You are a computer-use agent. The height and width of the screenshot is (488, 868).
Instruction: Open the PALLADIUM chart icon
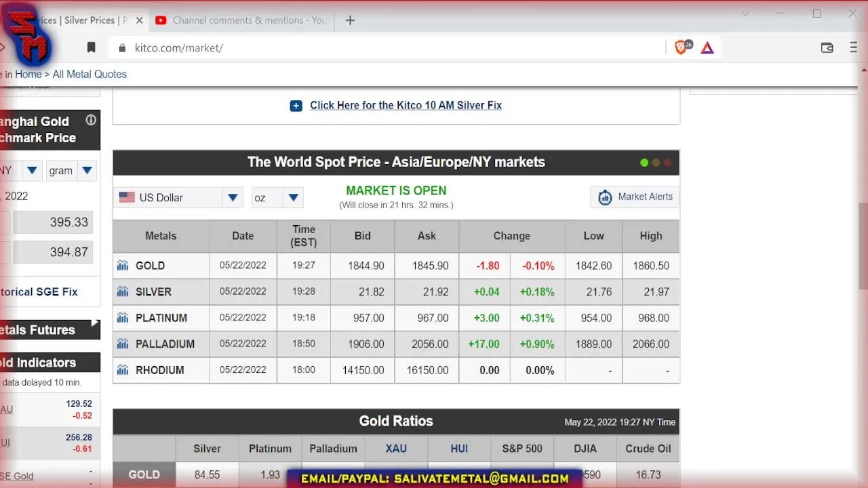click(x=123, y=344)
